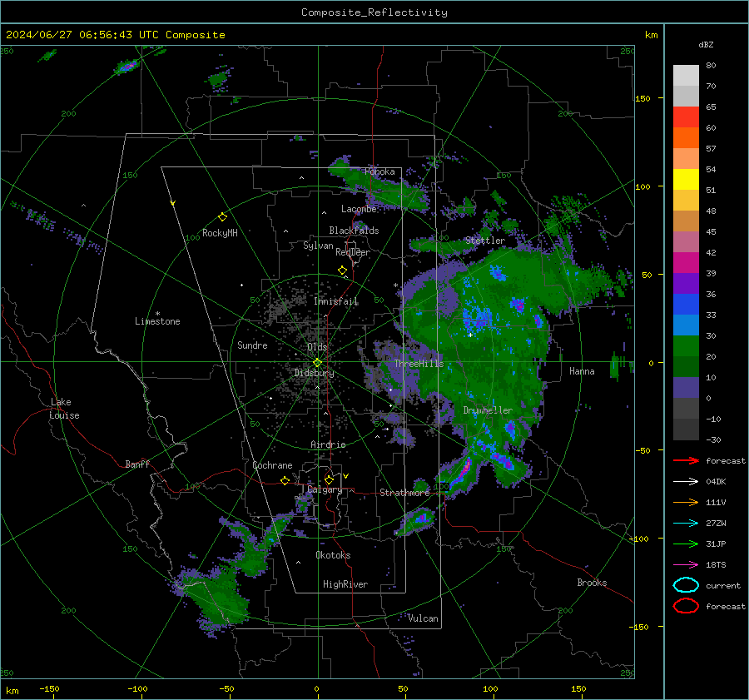Click the red forecast ellipse icon
Viewport: 749px width, 700px height.
click(x=686, y=606)
